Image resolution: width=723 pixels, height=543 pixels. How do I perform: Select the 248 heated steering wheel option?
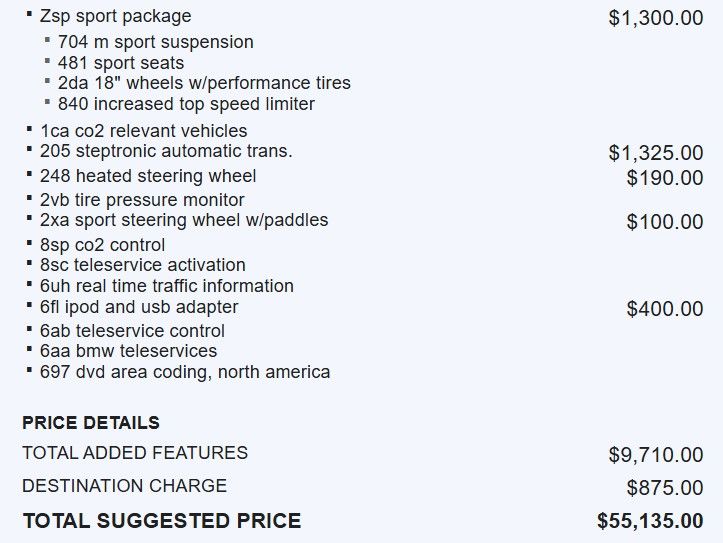click(x=148, y=176)
